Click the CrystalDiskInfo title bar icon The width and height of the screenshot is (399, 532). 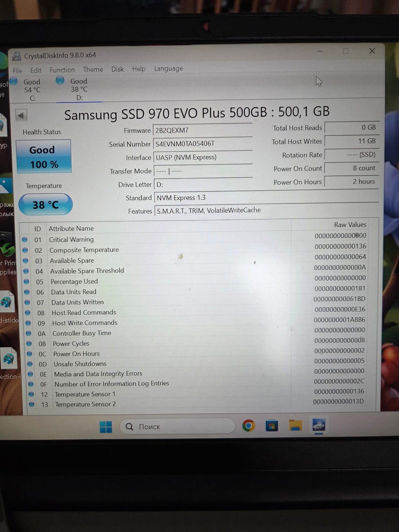pyautogui.click(x=17, y=56)
